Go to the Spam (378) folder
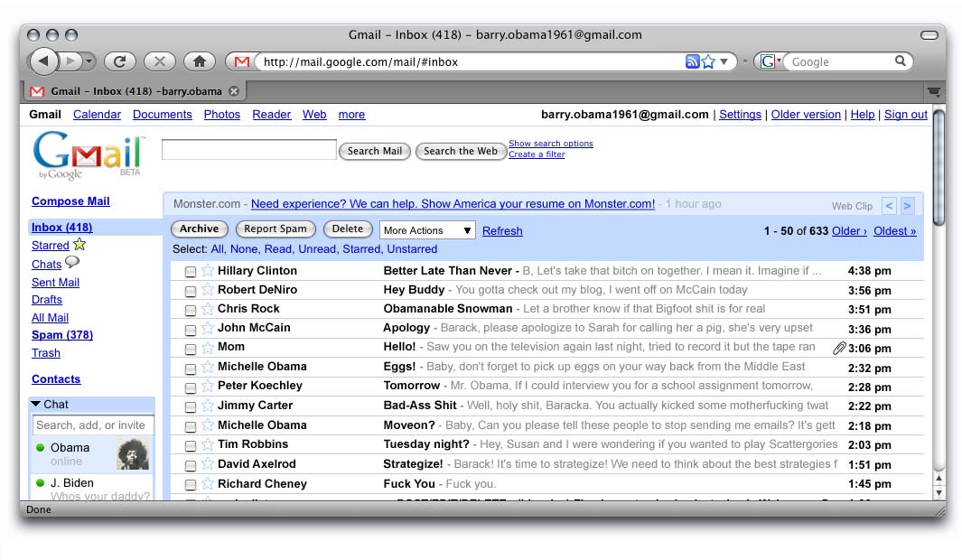 click(x=61, y=335)
